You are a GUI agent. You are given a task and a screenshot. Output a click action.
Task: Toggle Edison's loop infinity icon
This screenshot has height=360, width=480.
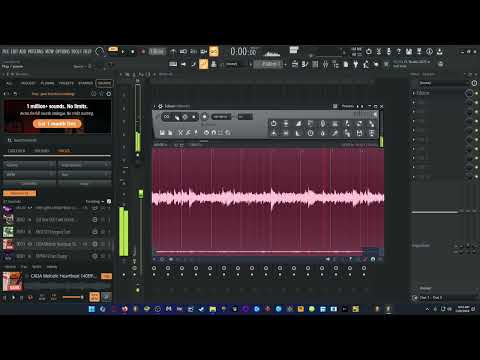166,117
